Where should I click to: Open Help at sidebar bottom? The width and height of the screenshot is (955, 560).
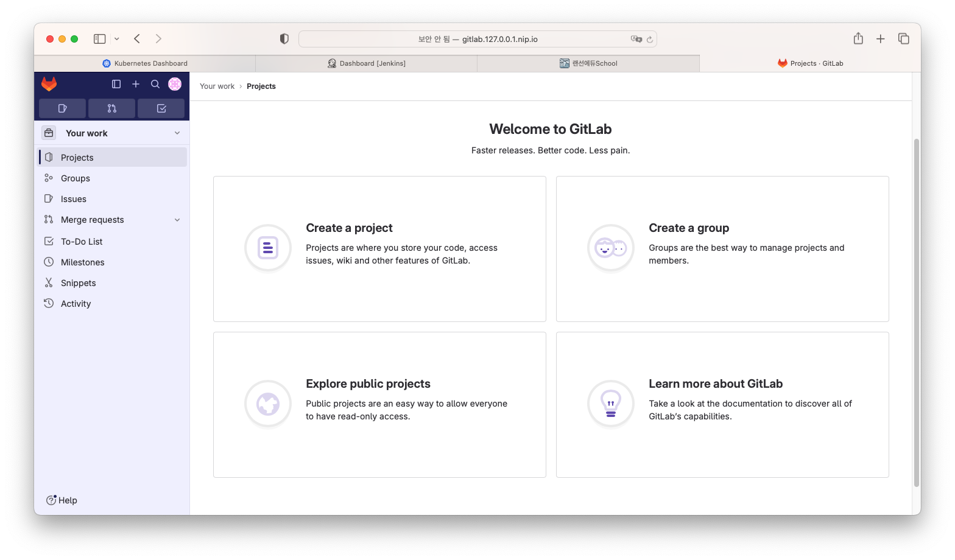(x=62, y=500)
